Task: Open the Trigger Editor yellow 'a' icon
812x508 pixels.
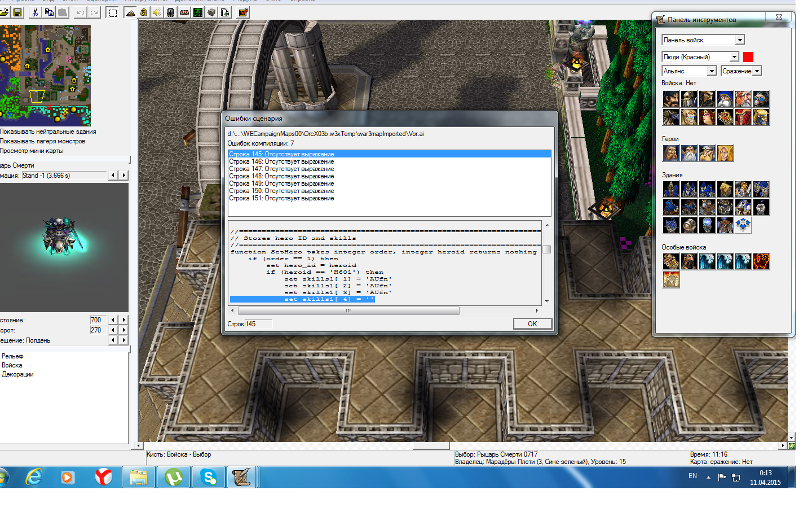Action: point(144,12)
